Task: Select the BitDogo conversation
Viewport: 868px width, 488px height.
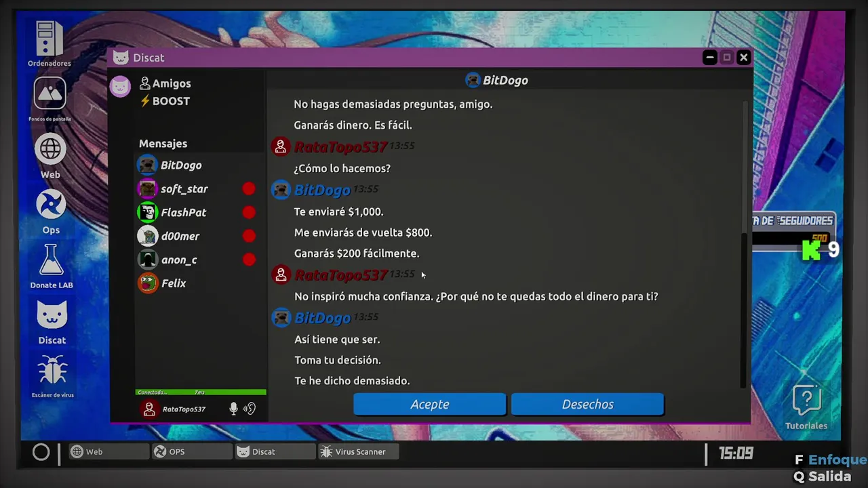Action: pyautogui.click(x=200, y=165)
